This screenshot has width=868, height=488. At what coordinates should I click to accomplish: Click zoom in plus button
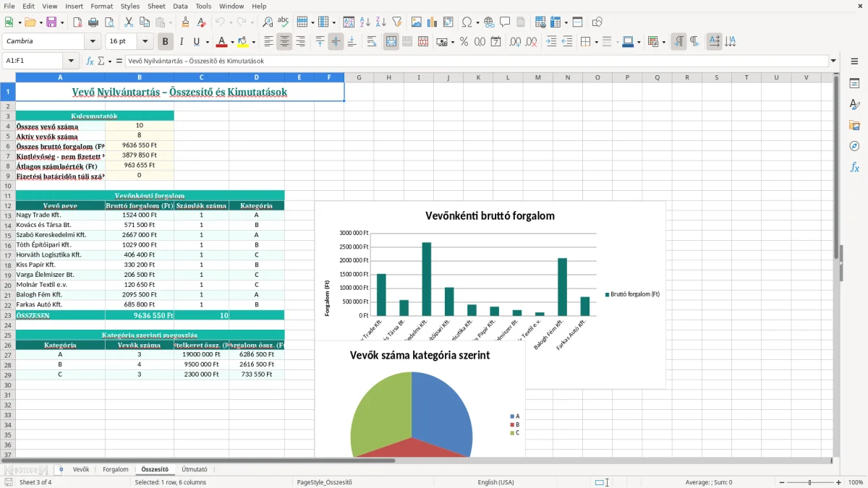pos(839,482)
